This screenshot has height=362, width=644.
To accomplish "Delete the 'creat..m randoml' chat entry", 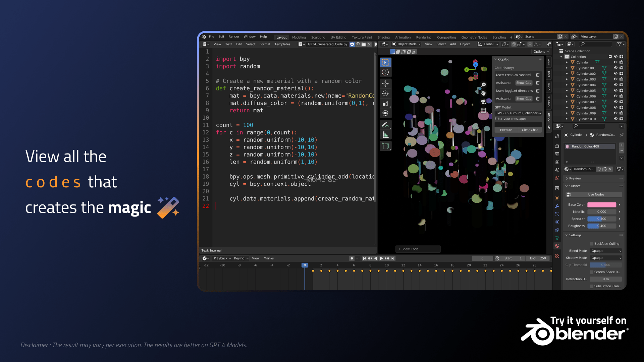I will pos(538,75).
